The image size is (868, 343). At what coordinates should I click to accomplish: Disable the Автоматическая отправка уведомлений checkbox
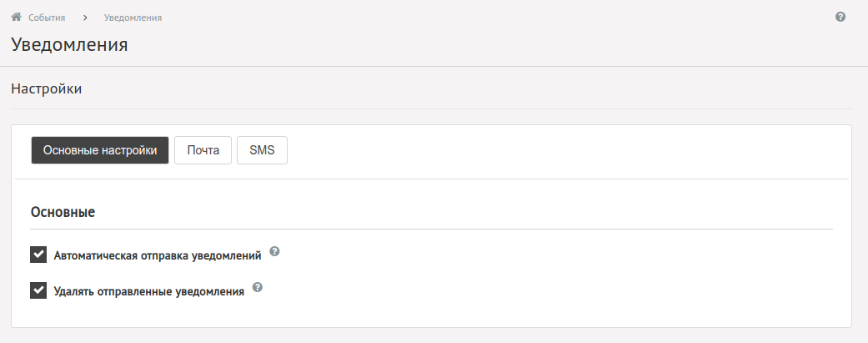(x=38, y=255)
